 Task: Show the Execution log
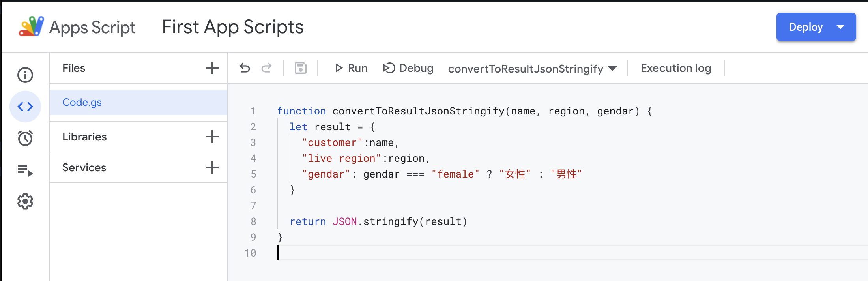click(676, 68)
